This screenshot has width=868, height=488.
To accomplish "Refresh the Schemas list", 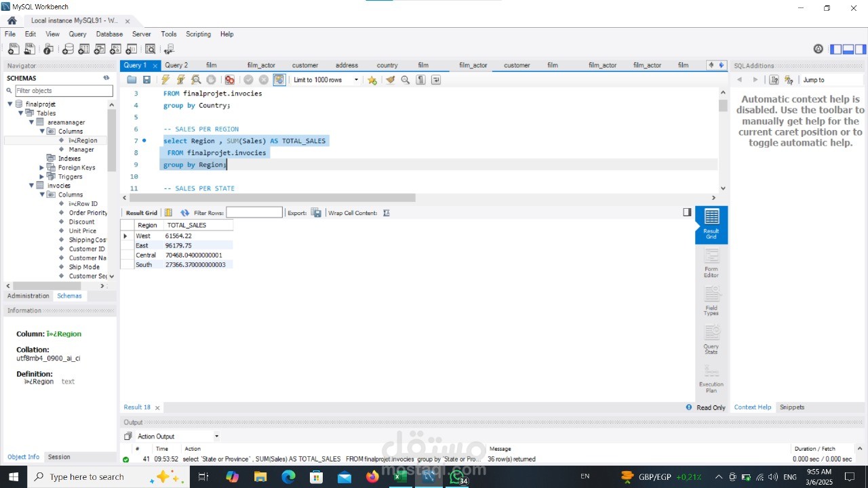I will coord(106,78).
